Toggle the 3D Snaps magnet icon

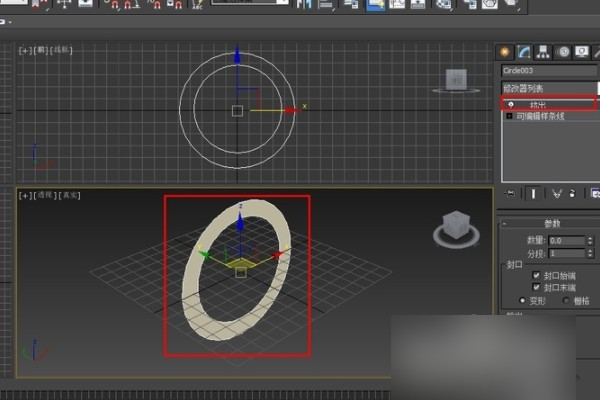pyautogui.click(x=112, y=4)
